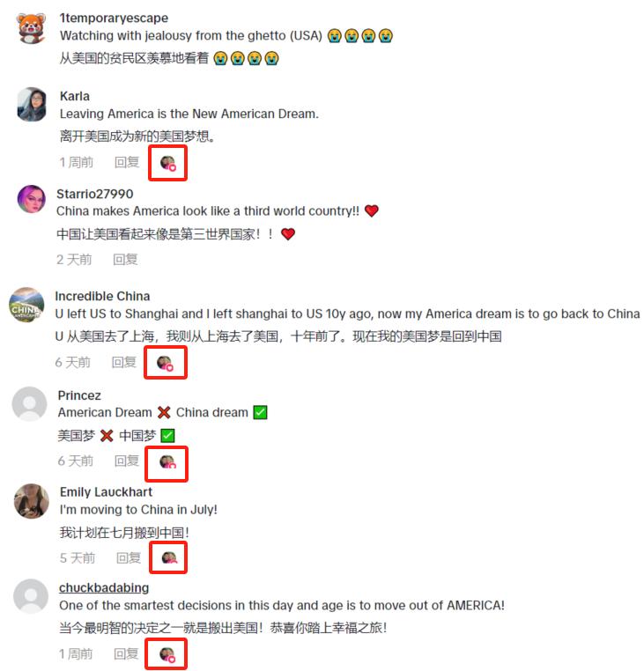Open the chuckbadabing username link

(104, 587)
